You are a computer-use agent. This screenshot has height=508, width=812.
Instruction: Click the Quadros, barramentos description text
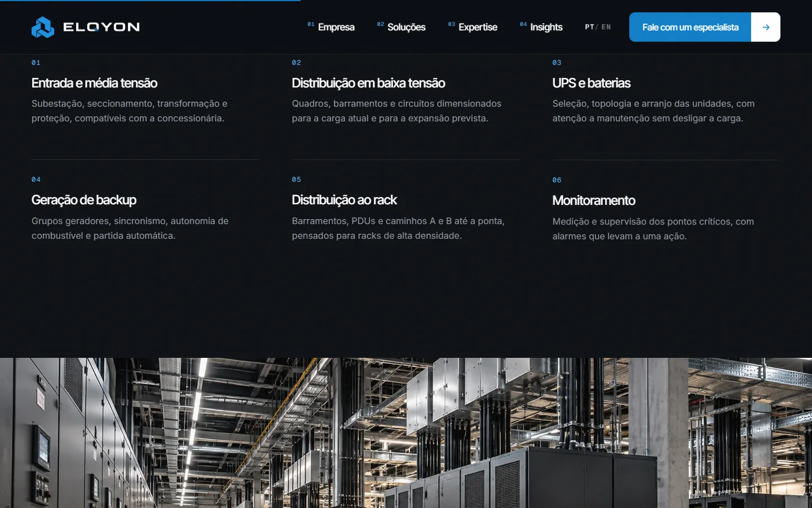pyautogui.click(x=396, y=111)
